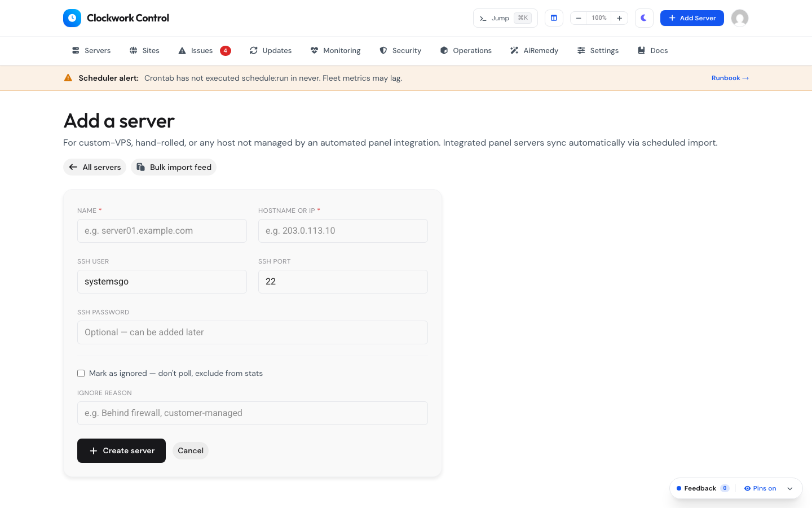The height and width of the screenshot is (508, 812).
Task: Open the Bulk import feed
Action: click(x=174, y=167)
